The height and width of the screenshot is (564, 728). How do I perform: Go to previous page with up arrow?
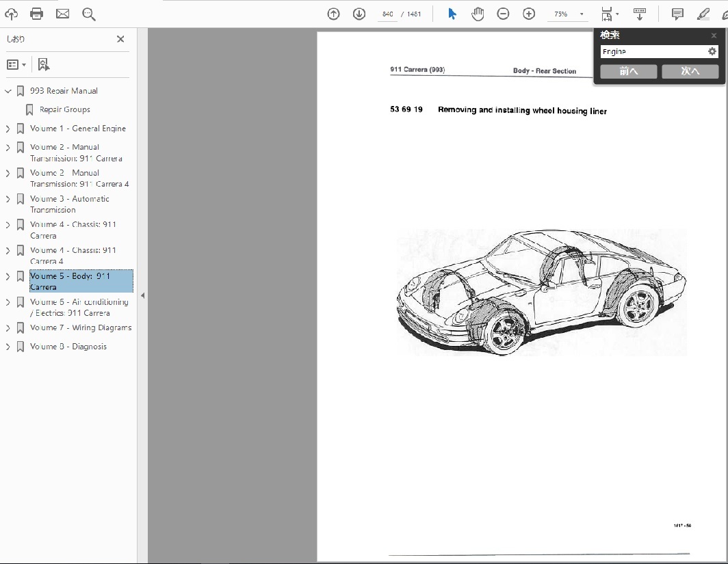click(x=333, y=14)
